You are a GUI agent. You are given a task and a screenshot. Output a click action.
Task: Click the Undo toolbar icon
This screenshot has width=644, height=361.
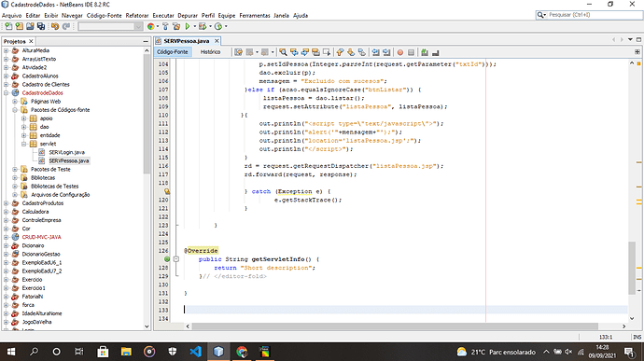[x=55, y=26]
